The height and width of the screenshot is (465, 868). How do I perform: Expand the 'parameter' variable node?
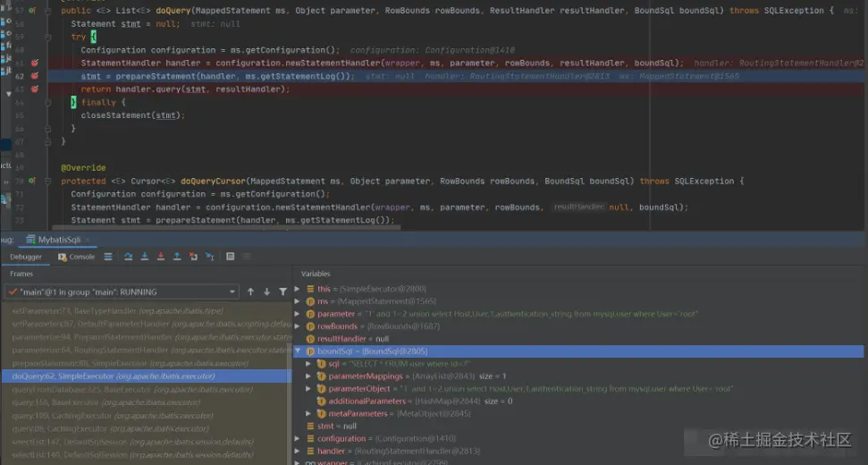pyautogui.click(x=298, y=314)
